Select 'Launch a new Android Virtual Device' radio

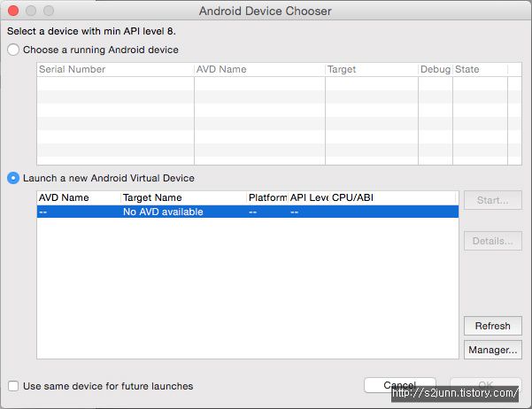pyautogui.click(x=13, y=178)
